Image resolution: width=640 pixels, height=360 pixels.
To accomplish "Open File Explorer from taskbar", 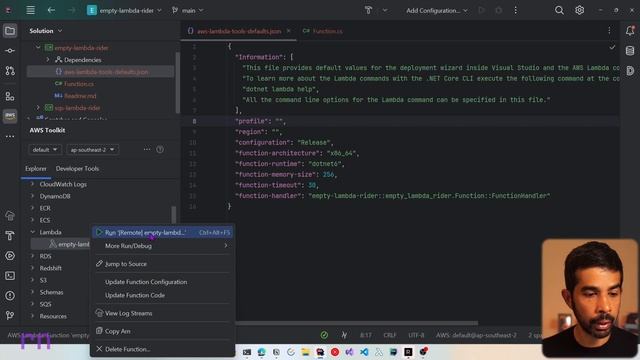I will [x=305, y=352].
